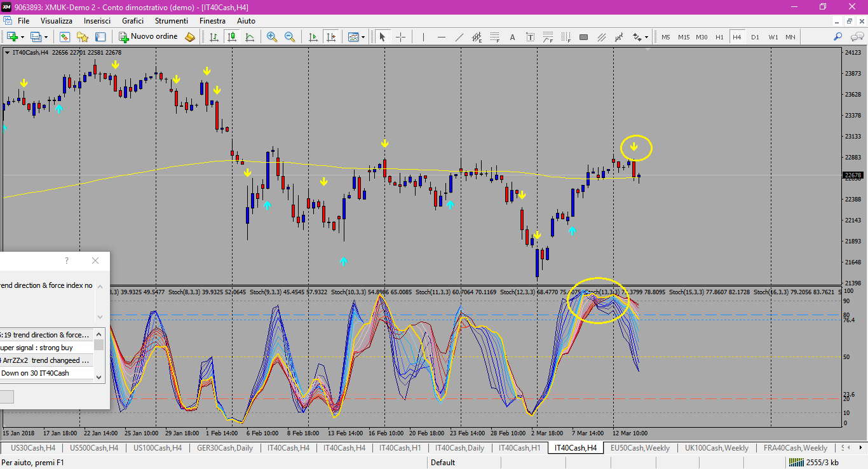Switch to the FRA40Cash,Weekly chart tab
Viewport: 868px width, 469px height.
pos(796,448)
